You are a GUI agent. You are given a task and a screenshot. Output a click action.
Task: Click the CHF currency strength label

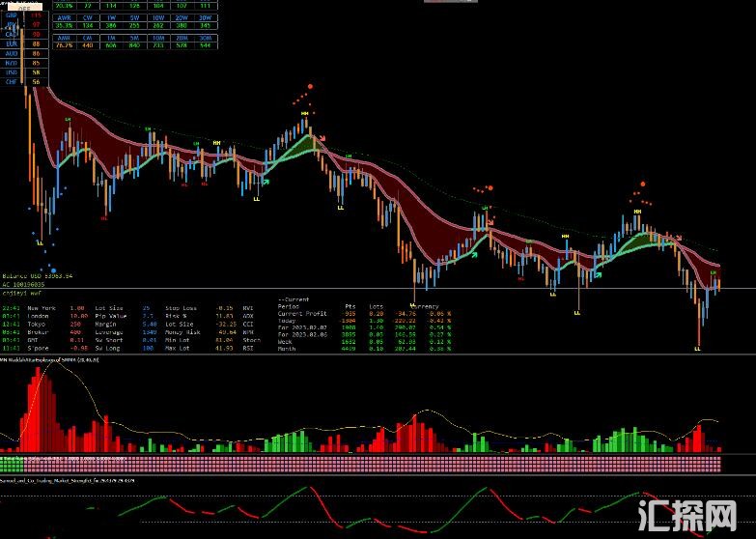(12, 82)
